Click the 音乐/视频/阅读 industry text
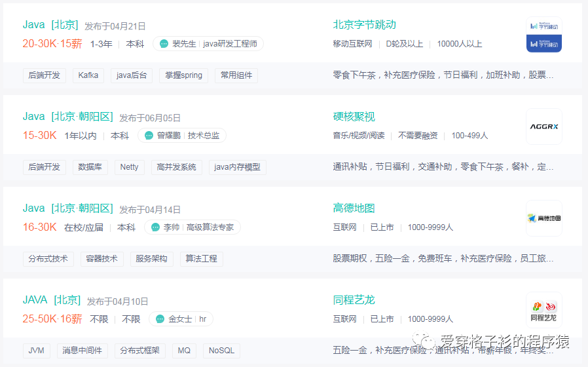 (x=359, y=136)
